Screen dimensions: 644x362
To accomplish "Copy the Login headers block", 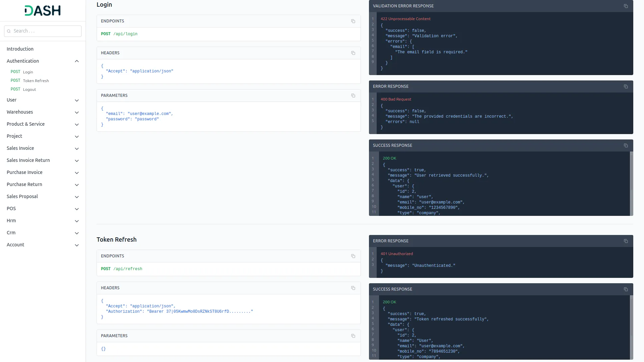I will coord(353,53).
